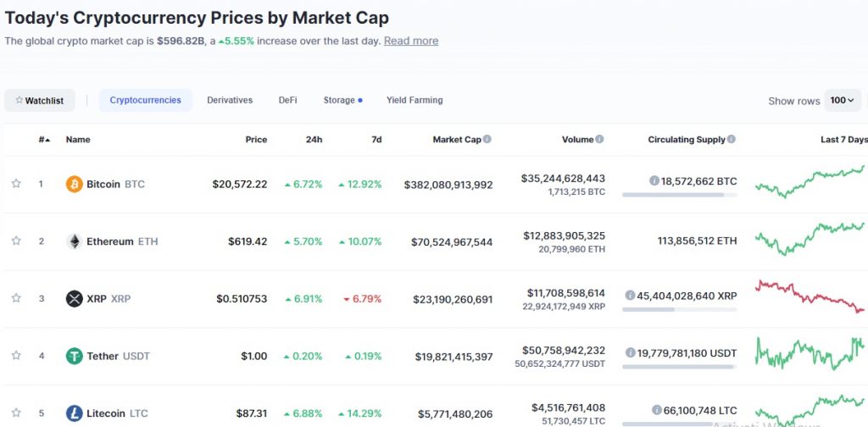Toggle the XRP row favorite star
This screenshot has width=868, height=427.
tap(16, 298)
